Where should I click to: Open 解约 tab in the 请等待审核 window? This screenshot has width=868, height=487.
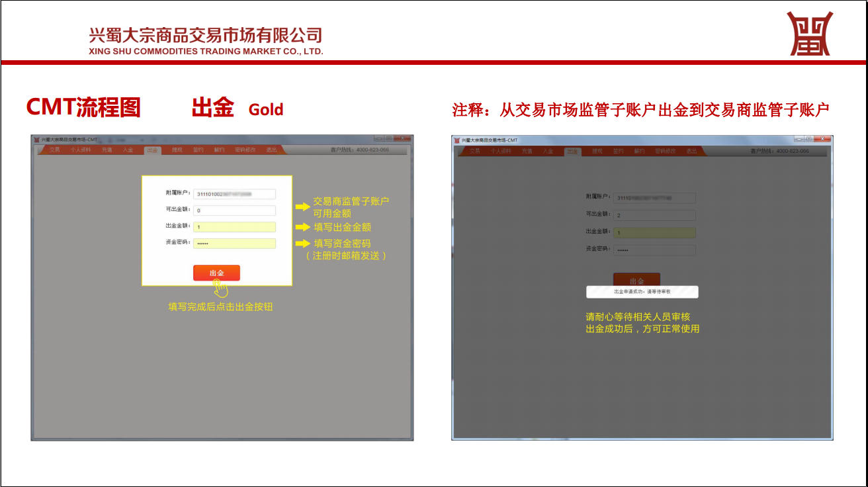click(639, 152)
